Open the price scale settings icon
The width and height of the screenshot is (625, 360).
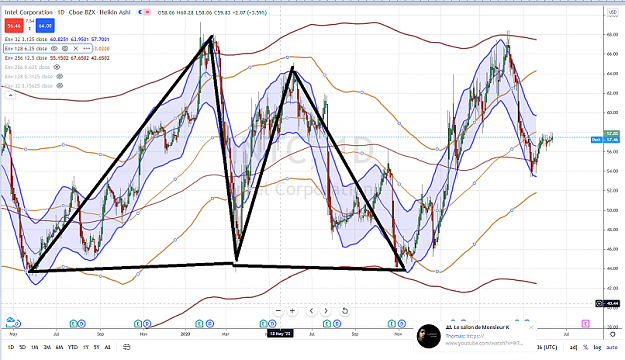click(613, 334)
